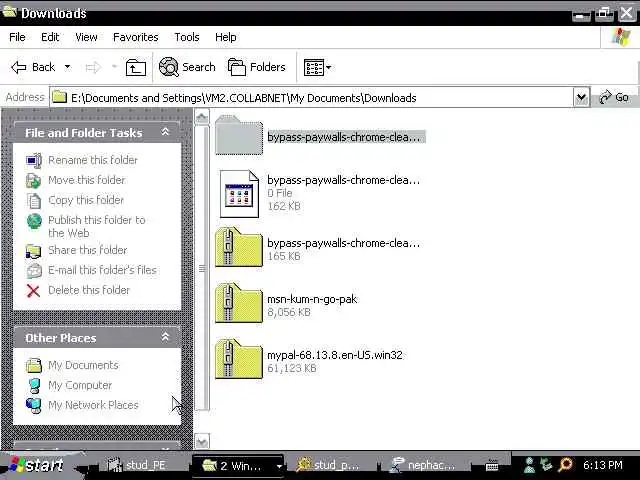Click the Move this folder icon
640x480 pixels.
tap(34, 180)
